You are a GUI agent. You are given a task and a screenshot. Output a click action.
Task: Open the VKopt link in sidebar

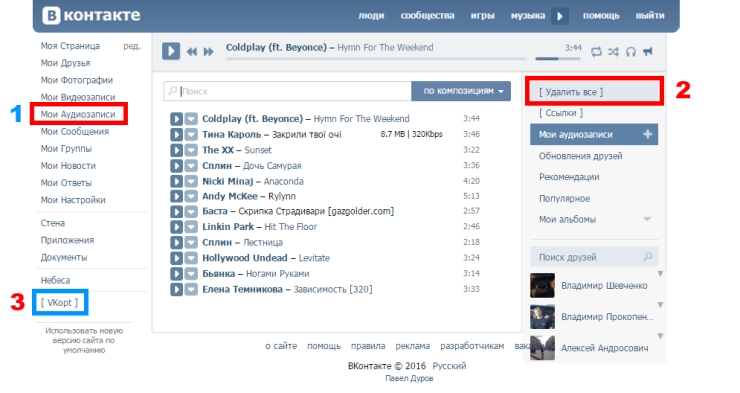coord(59,302)
